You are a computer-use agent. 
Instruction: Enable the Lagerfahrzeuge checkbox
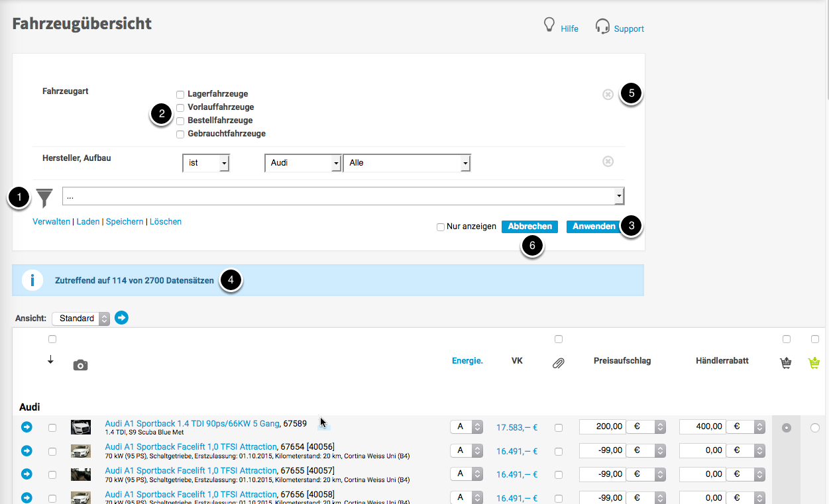[180, 94]
